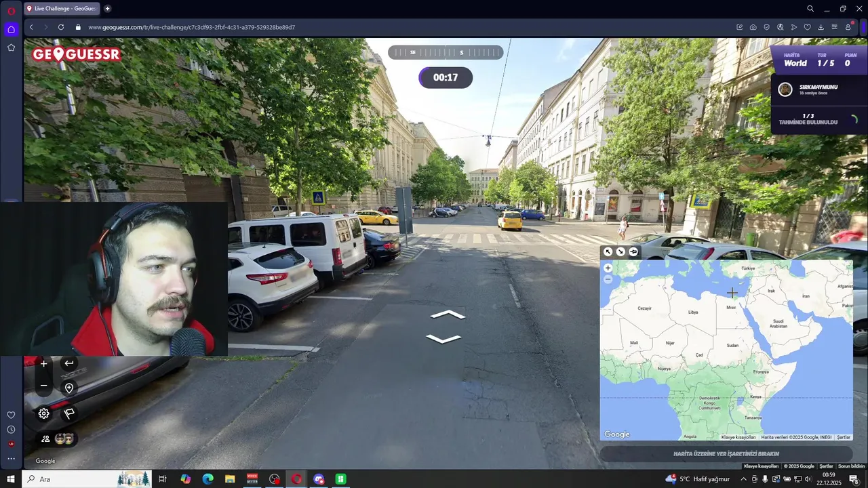
Task: Zoom out street view with minus
Action: (43, 386)
